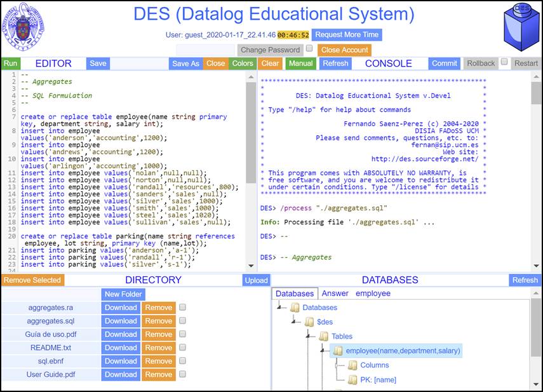Open the Answer tab
The image size is (543, 392).
[x=335, y=294]
